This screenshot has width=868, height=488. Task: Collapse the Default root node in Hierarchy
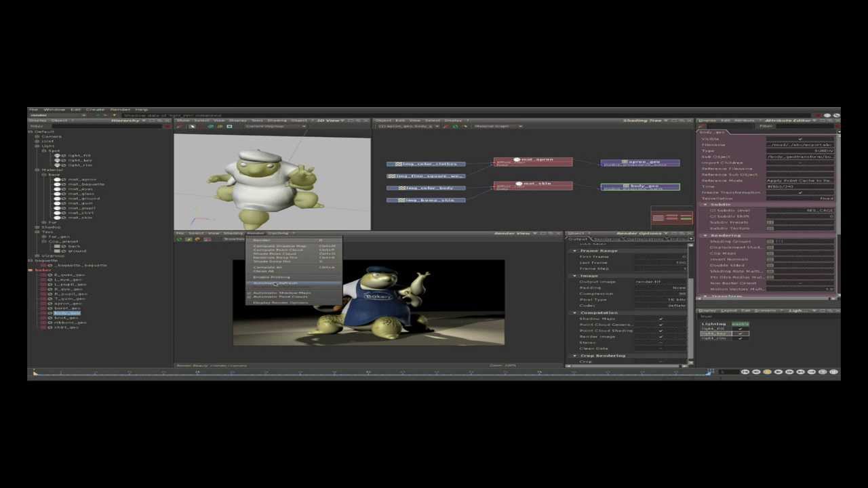coord(31,131)
